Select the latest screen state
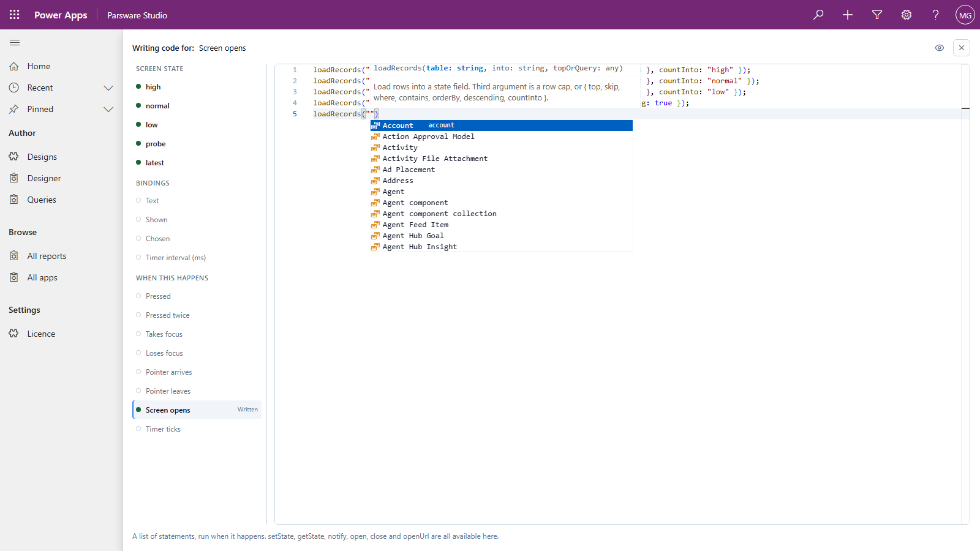Screen dimensions: 980x551 [x=197, y=163]
